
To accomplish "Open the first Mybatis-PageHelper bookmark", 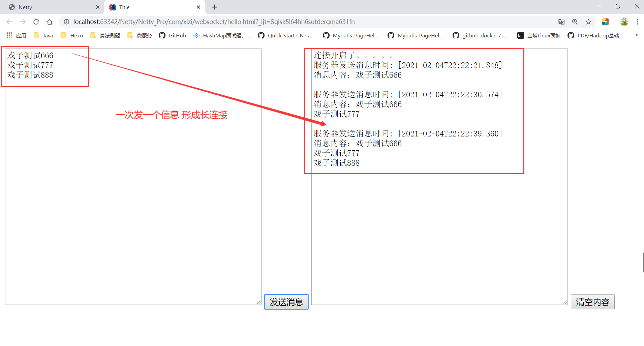I will click(351, 35).
